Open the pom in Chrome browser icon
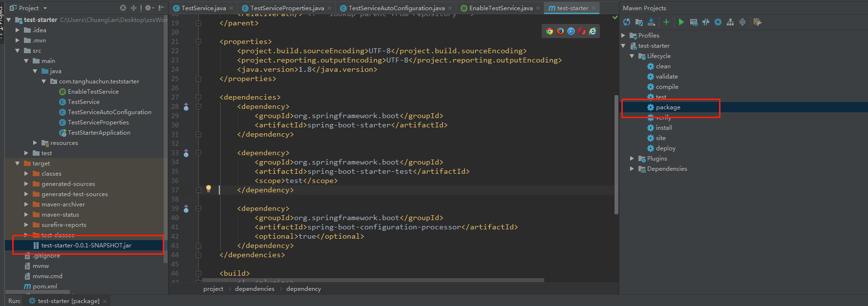The image size is (868, 306). click(x=550, y=31)
